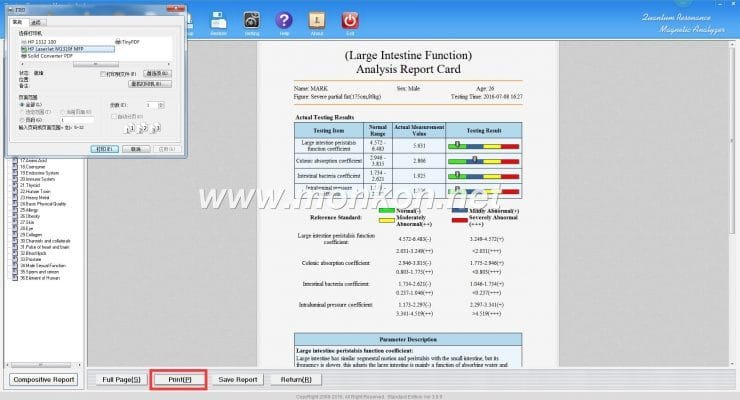Open the 28.Eye report
Screen dimensions: 740x400
(x=26, y=228)
